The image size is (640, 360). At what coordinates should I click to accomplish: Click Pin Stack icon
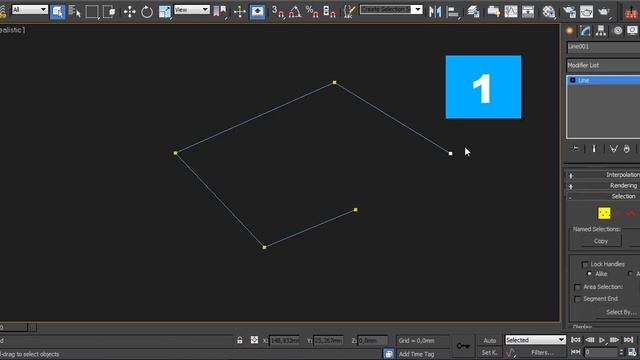[576, 149]
